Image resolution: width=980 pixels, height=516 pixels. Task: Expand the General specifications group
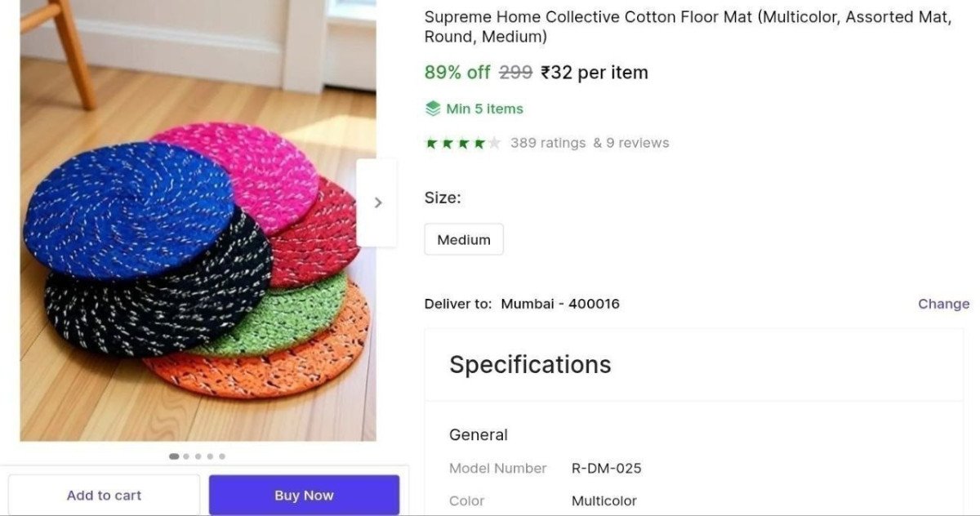[x=479, y=434]
